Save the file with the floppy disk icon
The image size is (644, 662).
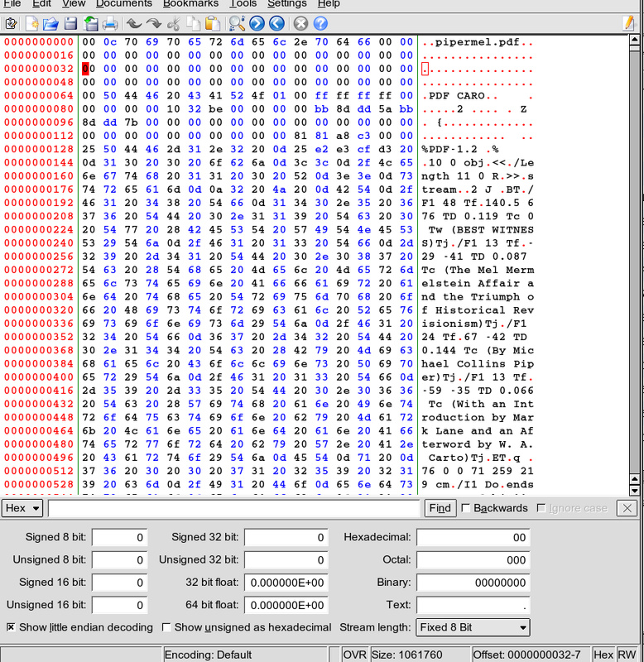tap(70, 23)
